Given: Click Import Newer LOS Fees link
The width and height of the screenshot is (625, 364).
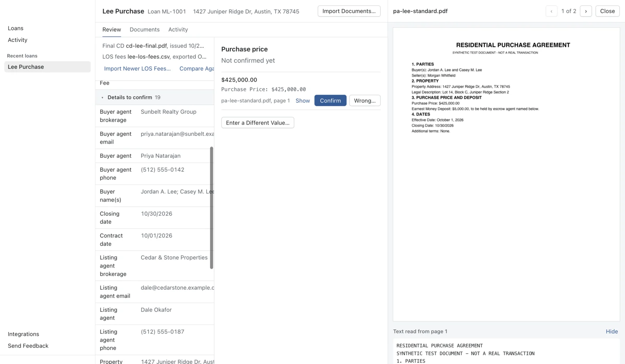Looking at the screenshot, I should [x=137, y=69].
